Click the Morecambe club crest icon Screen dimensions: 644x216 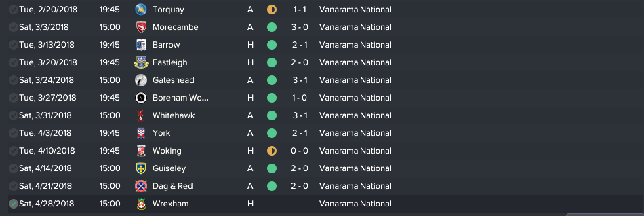141,27
